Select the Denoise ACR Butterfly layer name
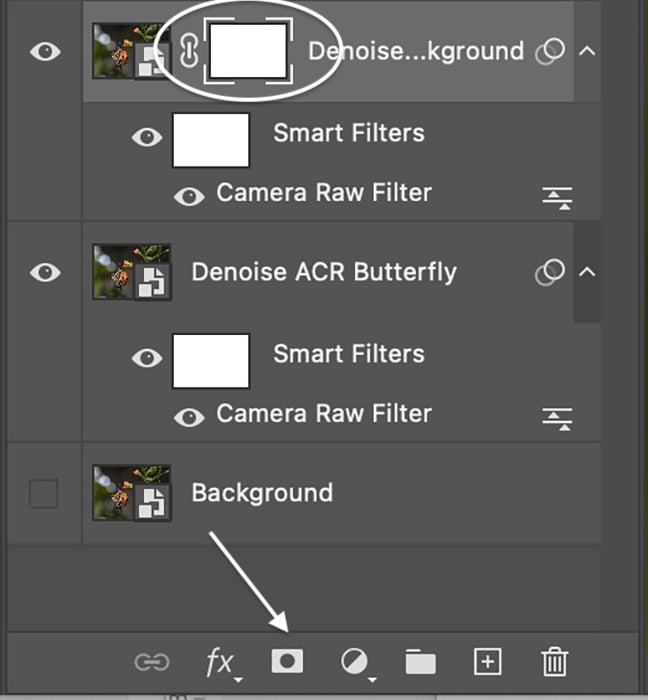Screen dimensions: 648x700 tap(324, 272)
